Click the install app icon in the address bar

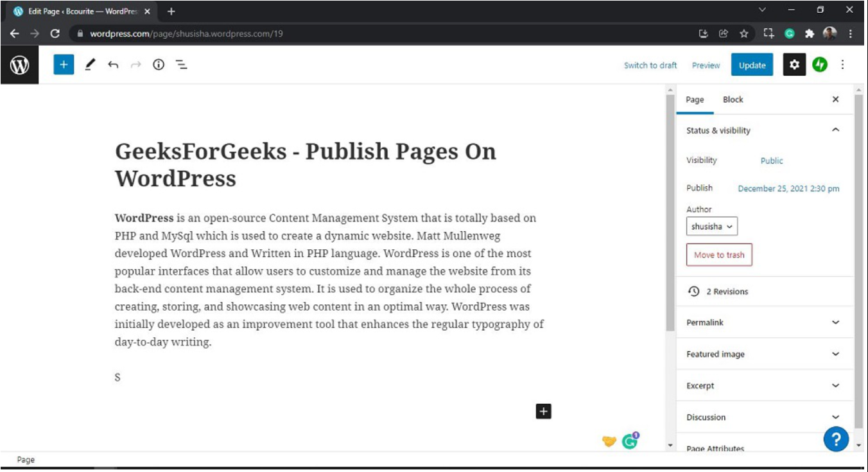(x=703, y=33)
